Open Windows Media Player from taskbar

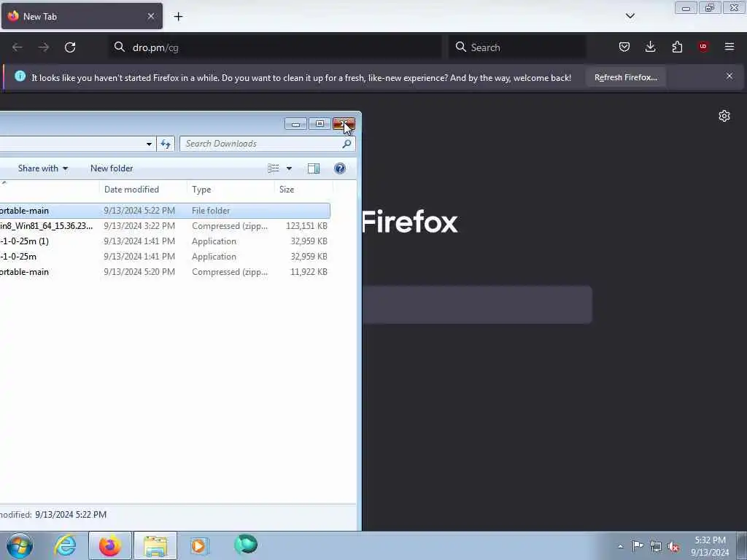pyautogui.click(x=199, y=545)
